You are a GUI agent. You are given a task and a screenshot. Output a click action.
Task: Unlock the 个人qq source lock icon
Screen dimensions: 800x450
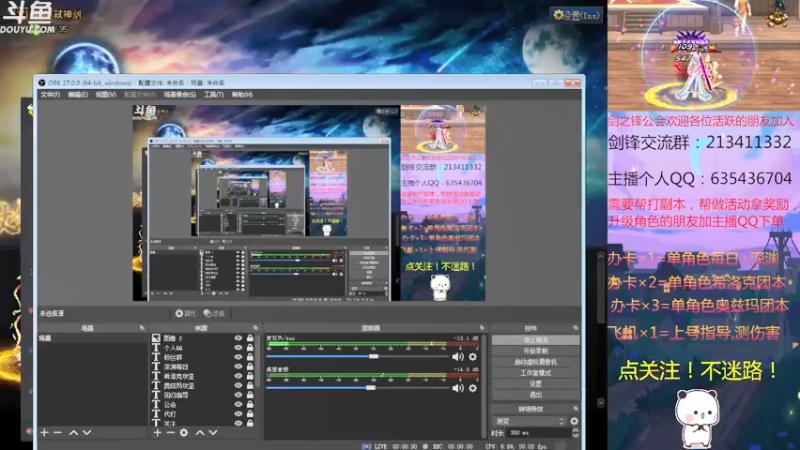coord(250,347)
